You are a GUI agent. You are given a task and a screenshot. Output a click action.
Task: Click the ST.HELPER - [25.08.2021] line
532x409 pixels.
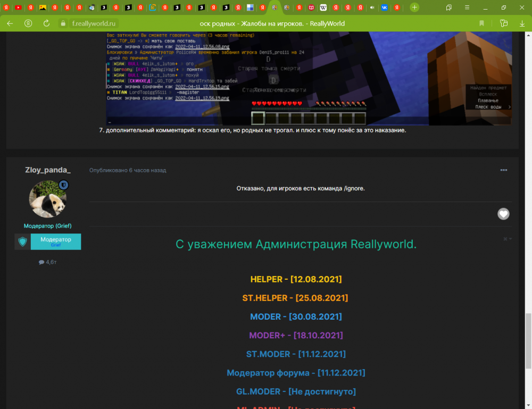click(295, 298)
